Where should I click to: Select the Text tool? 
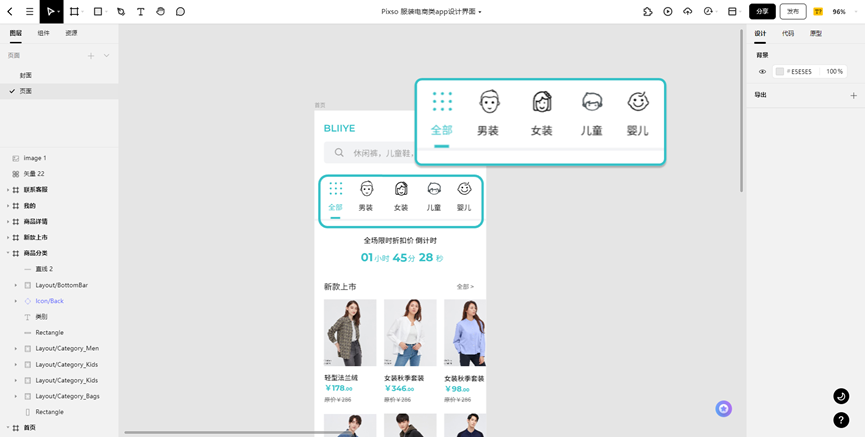click(x=141, y=12)
